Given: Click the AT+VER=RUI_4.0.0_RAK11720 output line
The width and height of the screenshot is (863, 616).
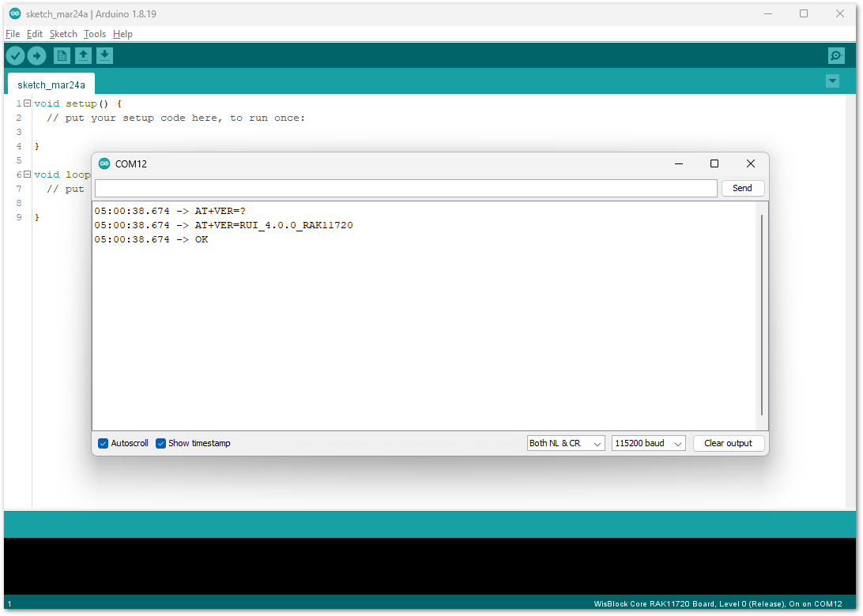Looking at the screenshot, I should click(x=224, y=225).
